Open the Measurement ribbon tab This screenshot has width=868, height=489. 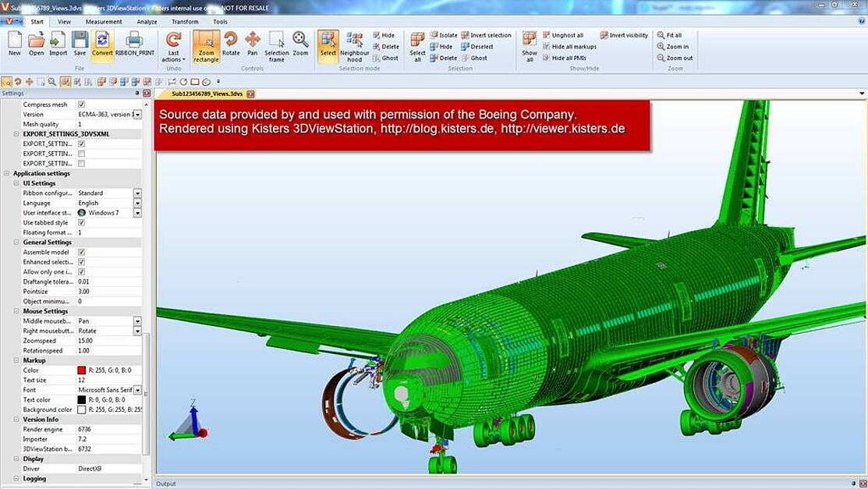[104, 22]
